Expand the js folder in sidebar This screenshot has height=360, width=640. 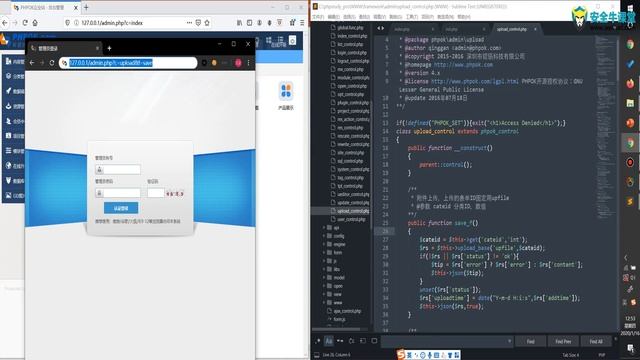pyautogui.click(x=324, y=261)
